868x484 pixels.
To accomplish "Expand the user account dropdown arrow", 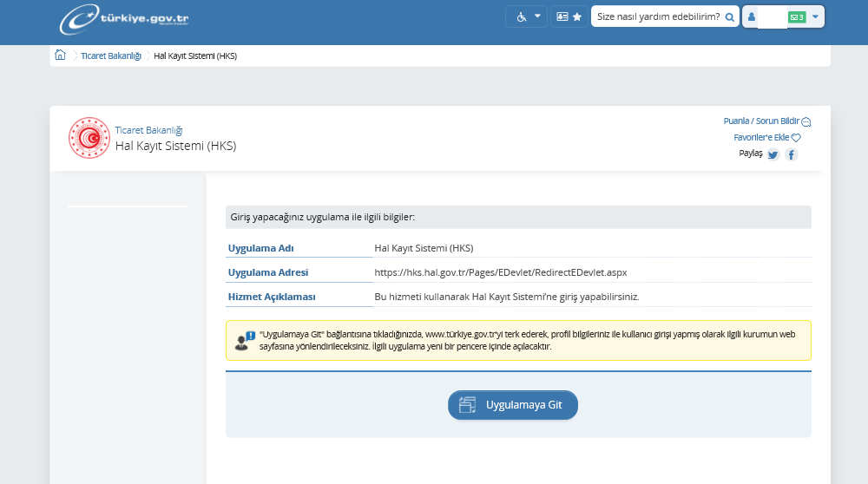I will point(815,16).
